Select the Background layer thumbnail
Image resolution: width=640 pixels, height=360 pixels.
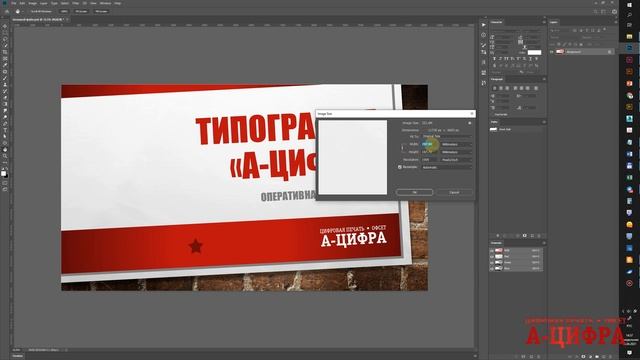point(560,52)
